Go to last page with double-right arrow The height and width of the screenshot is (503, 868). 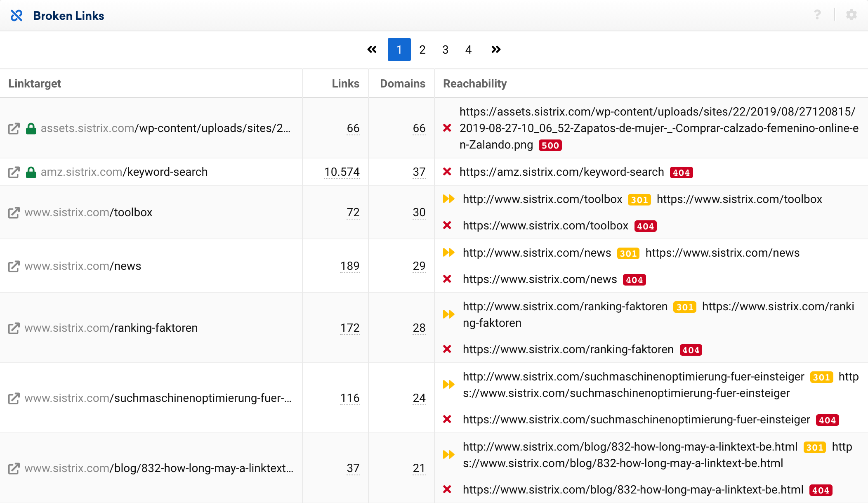click(496, 50)
